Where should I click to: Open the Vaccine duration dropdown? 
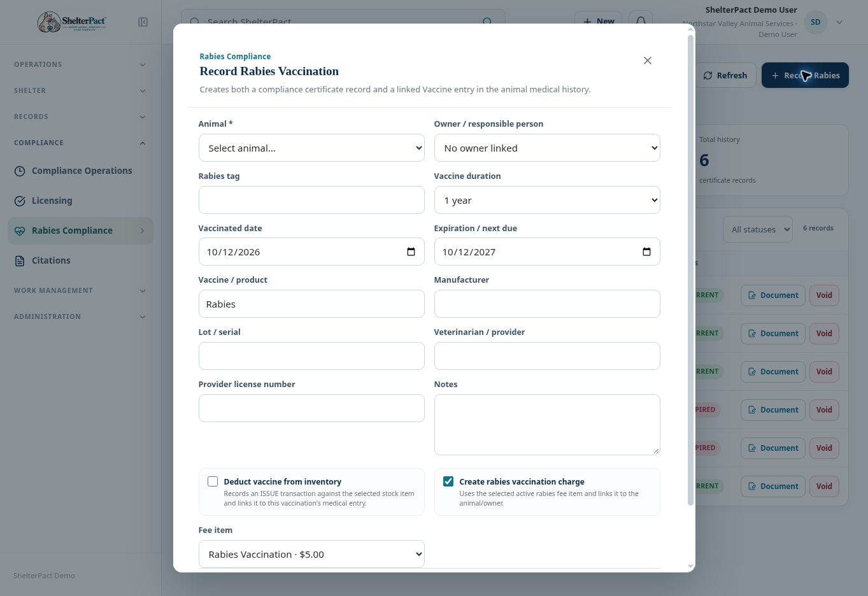(547, 200)
